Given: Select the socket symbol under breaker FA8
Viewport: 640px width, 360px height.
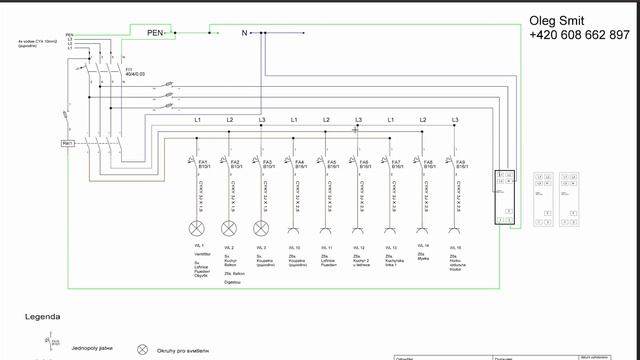Looking at the screenshot, I should (422, 231).
